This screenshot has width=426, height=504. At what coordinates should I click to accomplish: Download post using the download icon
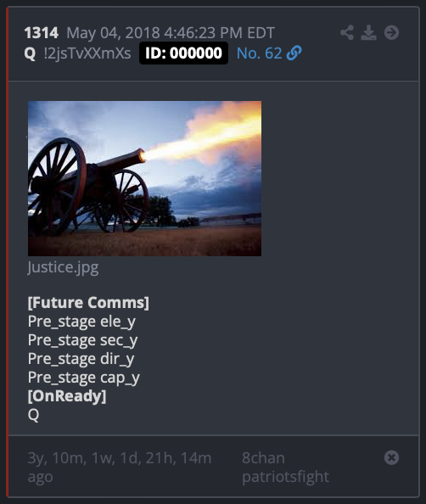[x=368, y=32]
